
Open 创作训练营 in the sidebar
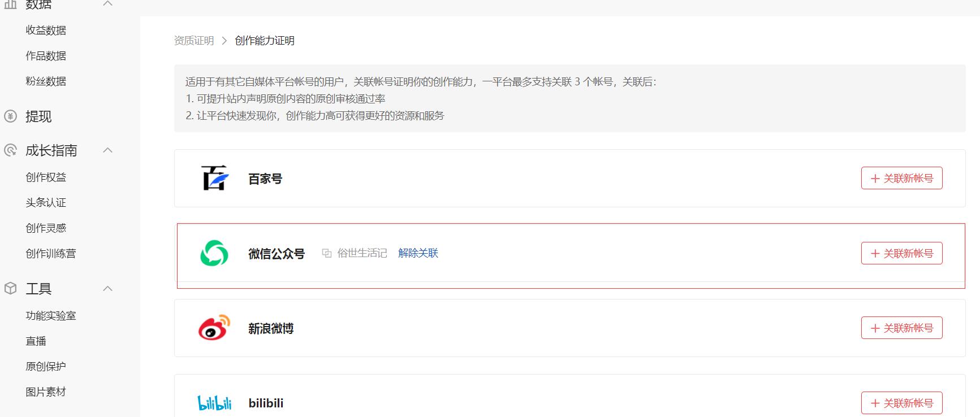point(51,254)
